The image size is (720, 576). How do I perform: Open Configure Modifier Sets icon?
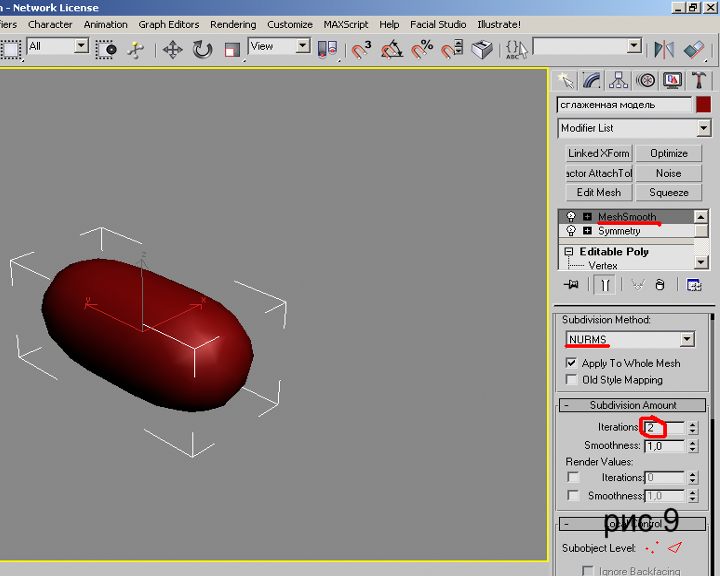pyautogui.click(x=693, y=285)
